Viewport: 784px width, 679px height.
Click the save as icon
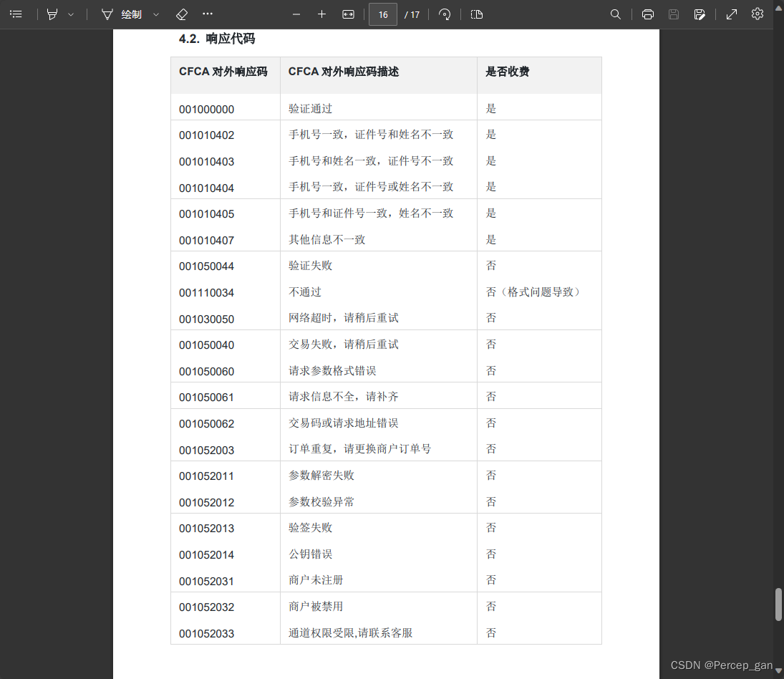tap(700, 14)
